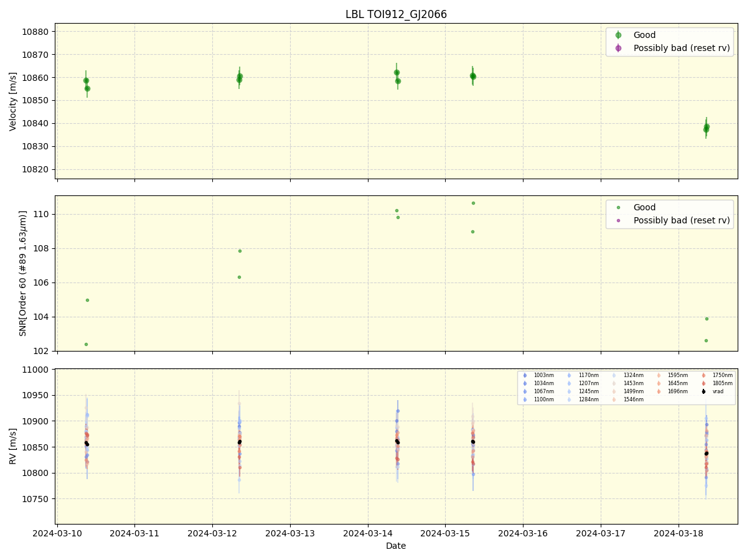Click the SNR point near 105 on 2024-03-10
The height and width of the screenshot is (560, 747).
click(87, 300)
